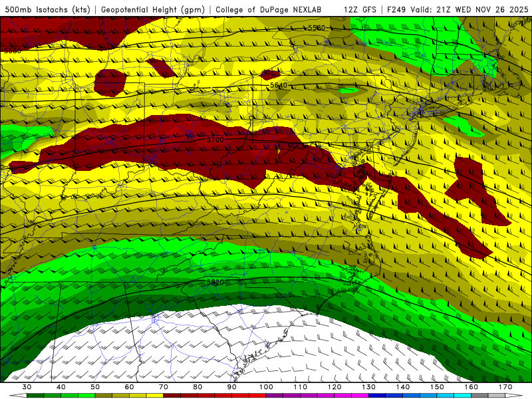Click the 70 value on the color scale
The width and height of the screenshot is (532, 399).
163,387
